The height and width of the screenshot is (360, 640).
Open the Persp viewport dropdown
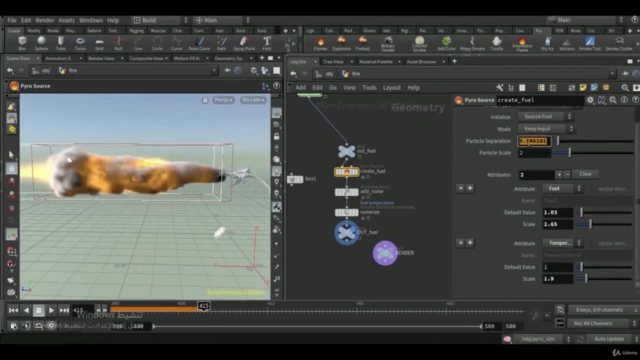[x=223, y=100]
